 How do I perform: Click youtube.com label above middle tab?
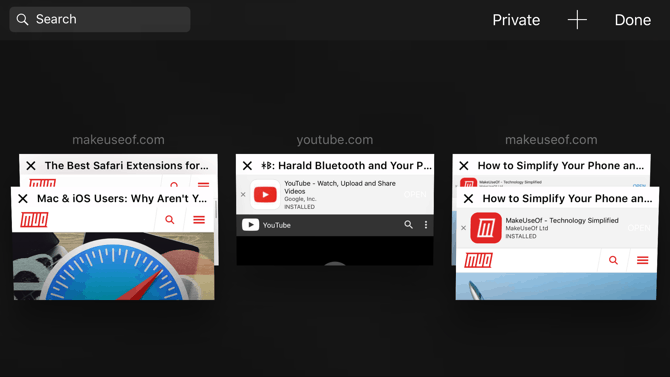[335, 140]
